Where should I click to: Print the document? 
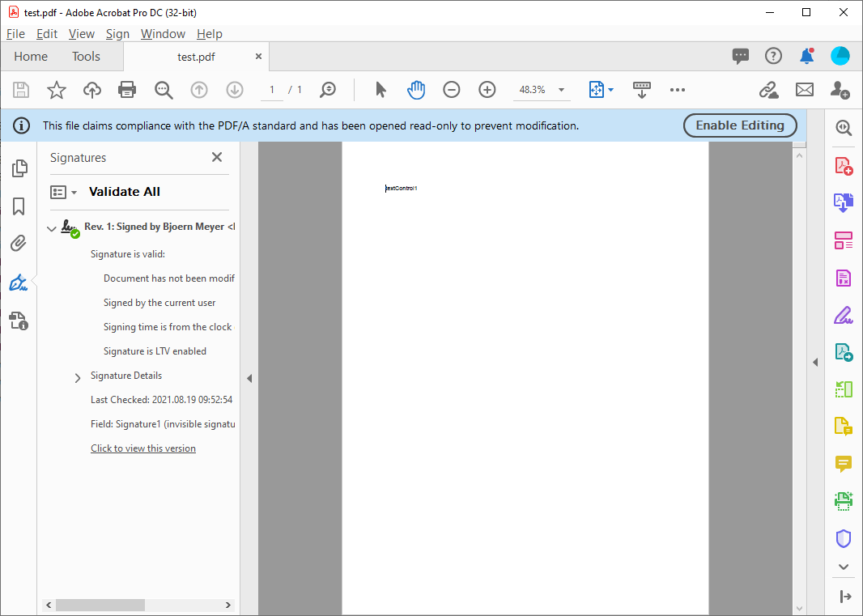127,90
